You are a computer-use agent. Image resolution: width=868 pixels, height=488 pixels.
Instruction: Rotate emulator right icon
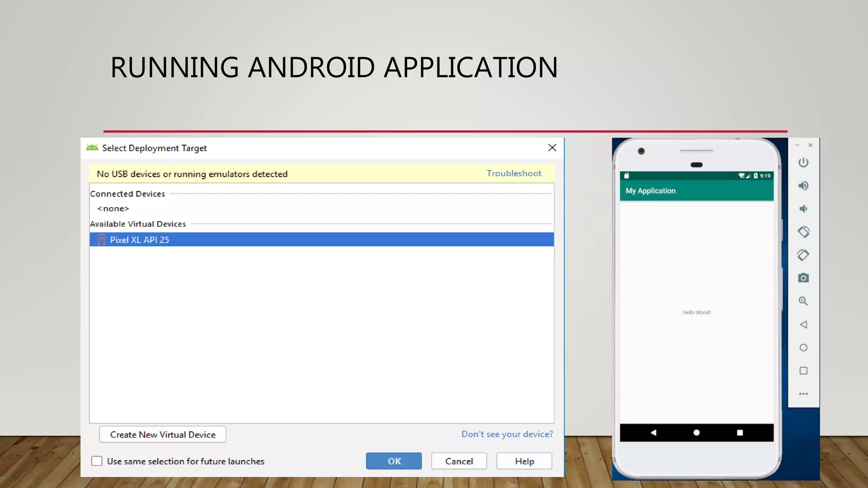coord(803,255)
